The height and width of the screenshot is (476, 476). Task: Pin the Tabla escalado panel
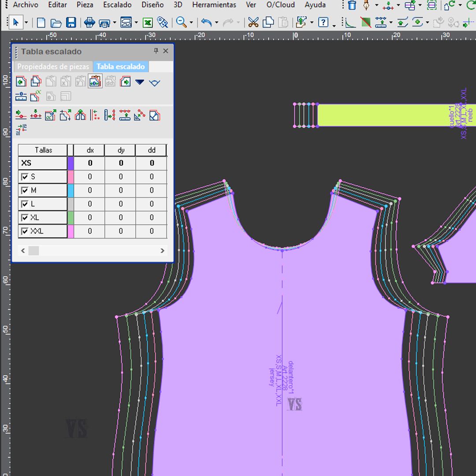[x=156, y=51]
